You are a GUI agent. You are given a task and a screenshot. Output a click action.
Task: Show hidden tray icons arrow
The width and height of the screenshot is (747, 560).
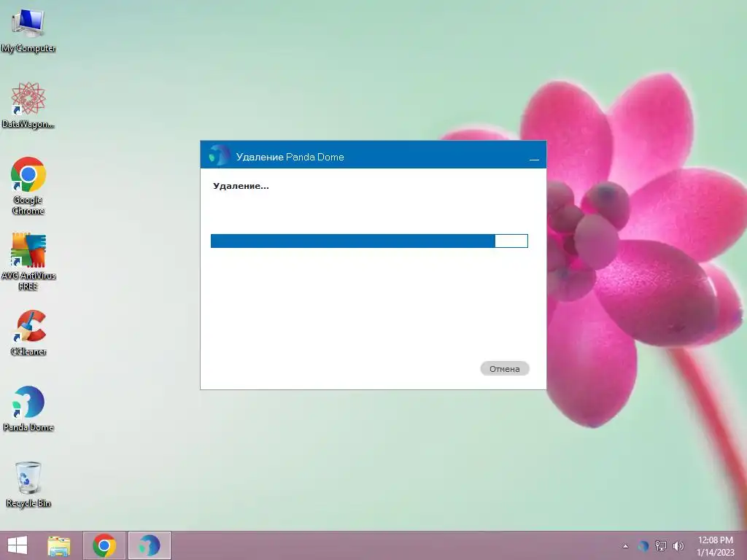click(x=625, y=546)
